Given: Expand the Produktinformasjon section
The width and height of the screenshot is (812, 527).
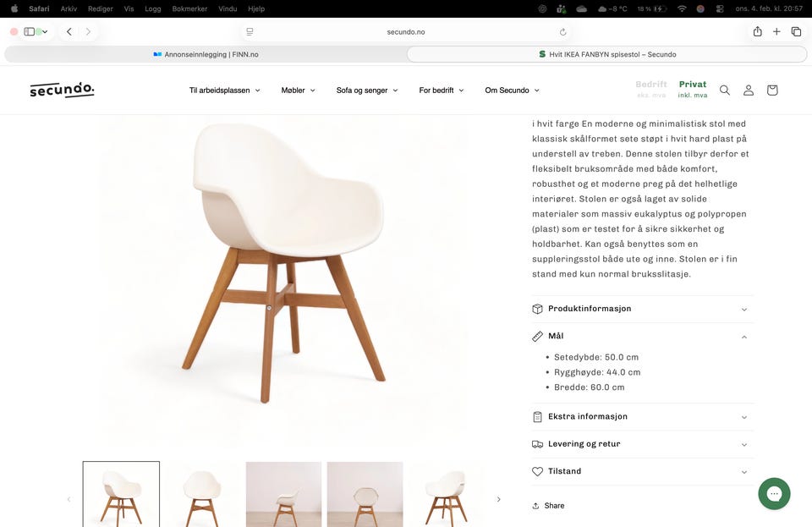Looking at the screenshot, I should click(x=643, y=309).
